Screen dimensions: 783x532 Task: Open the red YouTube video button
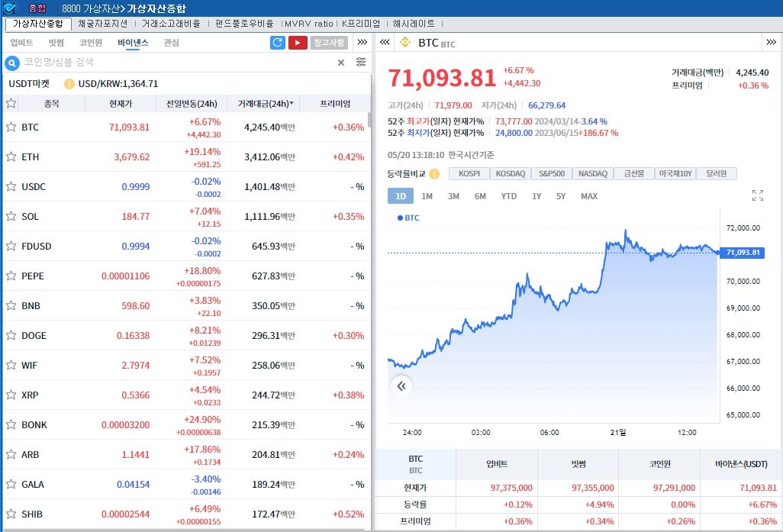[x=298, y=43]
